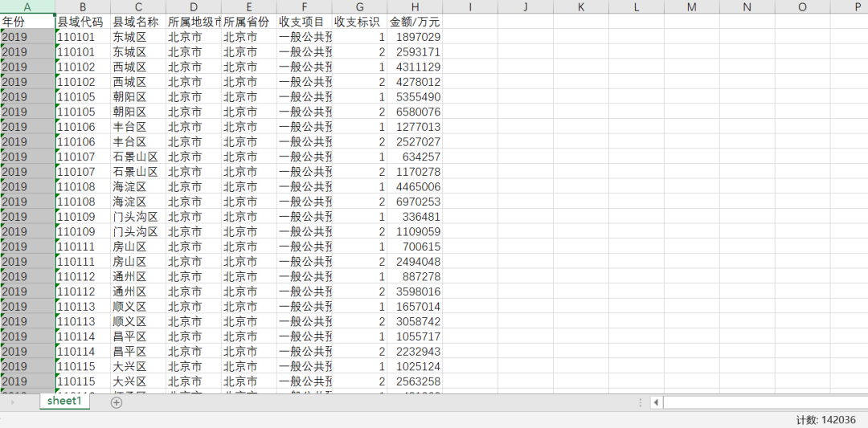Screen dimensions: 868x428
Task: Select the cell with amount 6970253
Action: click(416, 202)
